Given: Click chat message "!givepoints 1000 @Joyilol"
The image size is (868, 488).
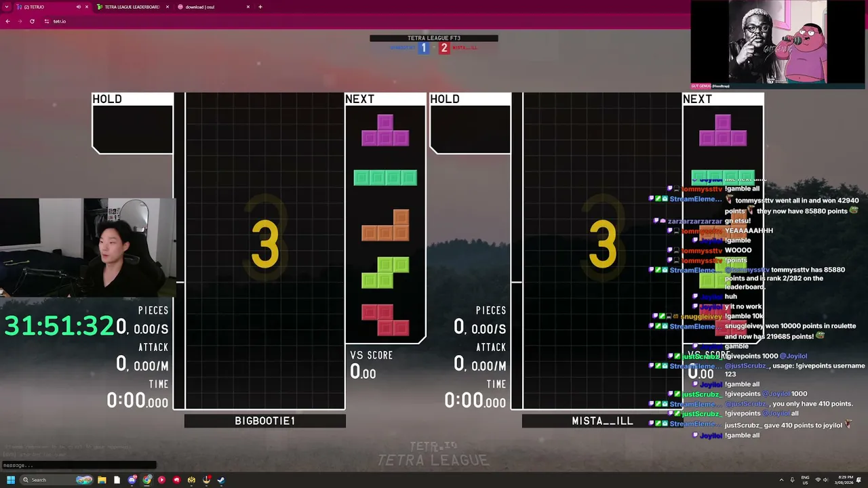Looking at the screenshot, I should 766,356.
